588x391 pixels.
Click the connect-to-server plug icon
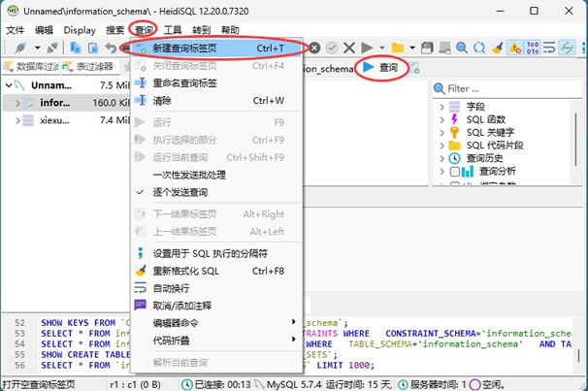click(20, 48)
